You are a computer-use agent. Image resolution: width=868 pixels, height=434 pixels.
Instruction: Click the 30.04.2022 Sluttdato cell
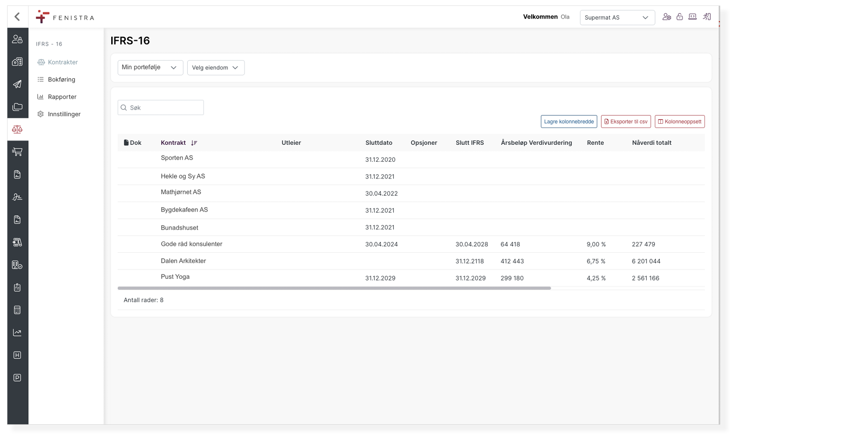click(381, 193)
